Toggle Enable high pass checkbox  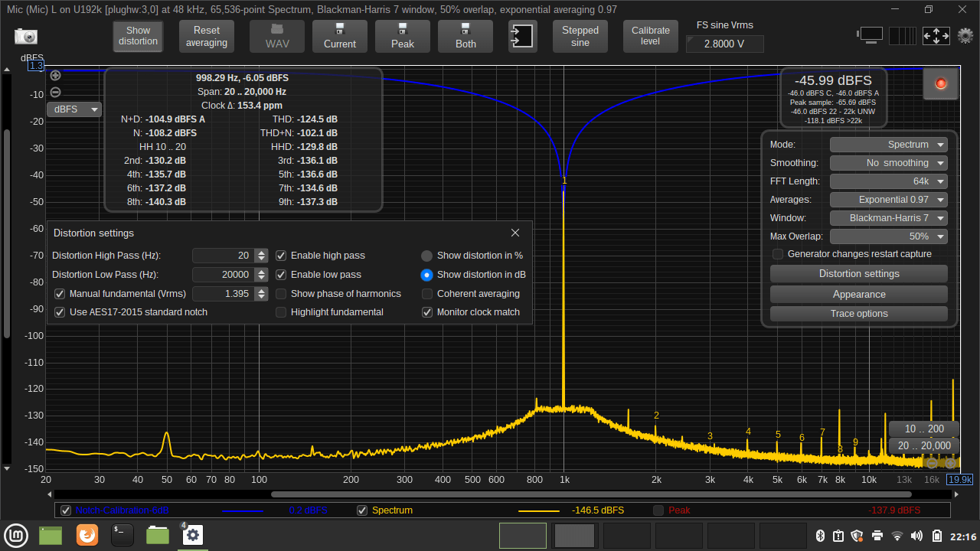(x=281, y=256)
